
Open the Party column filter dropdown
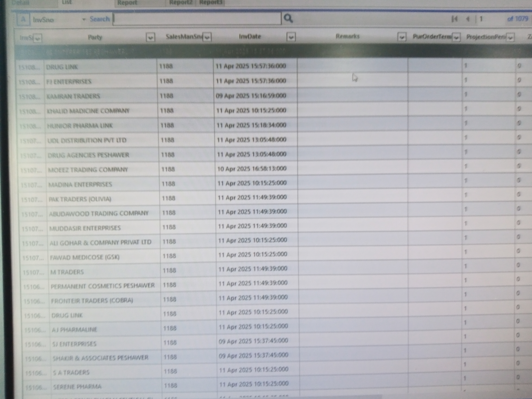coord(150,38)
